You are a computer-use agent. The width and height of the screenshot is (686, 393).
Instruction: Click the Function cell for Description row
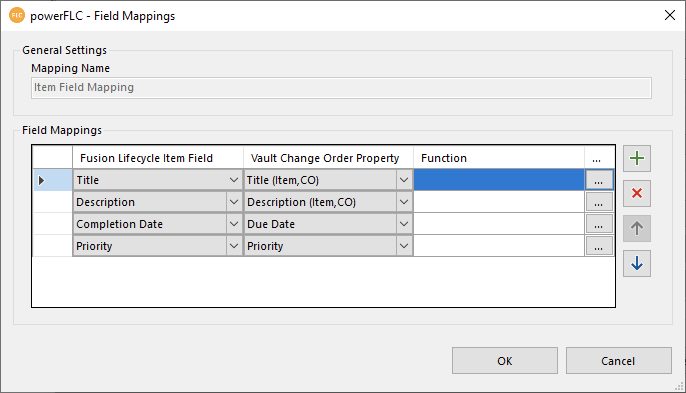pyautogui.click(x=499, y=202)
